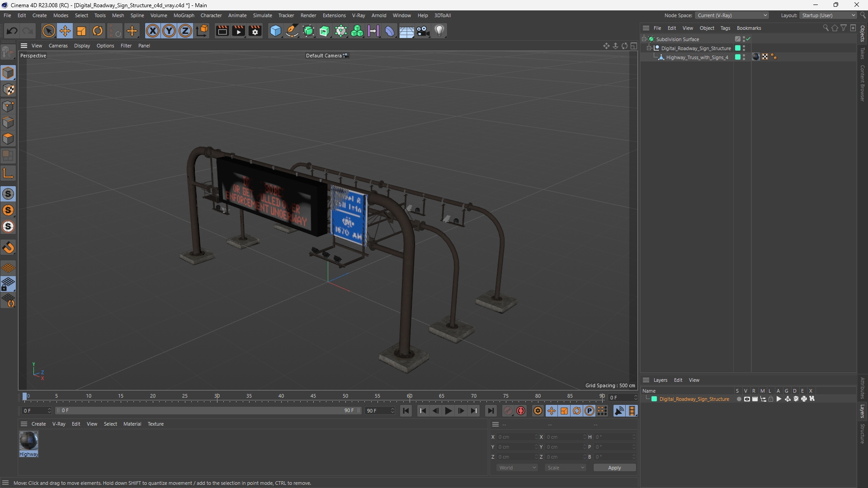
Task: Select the Live Selection tool
Action: pos(48,31)
